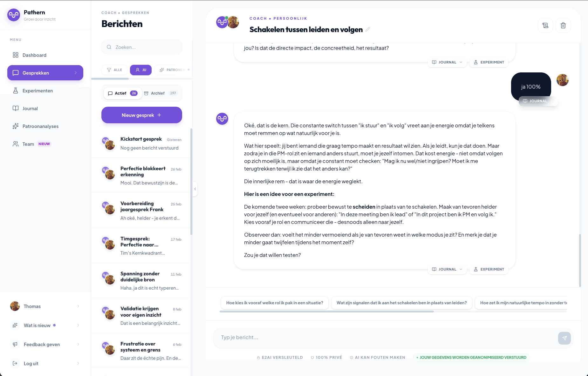Open the conversation summary scroll icon
The width and height of the screenshot is (588, 376).
tap(545, 25)
